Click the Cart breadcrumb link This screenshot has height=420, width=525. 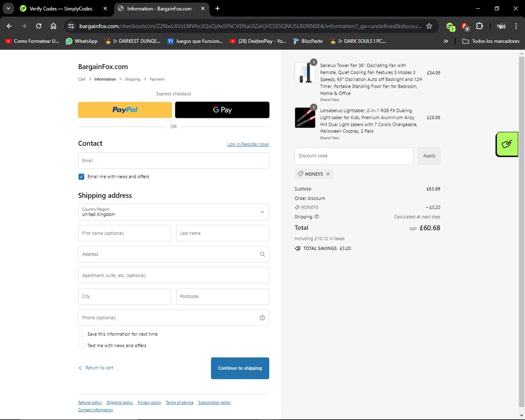click(82, 79)
